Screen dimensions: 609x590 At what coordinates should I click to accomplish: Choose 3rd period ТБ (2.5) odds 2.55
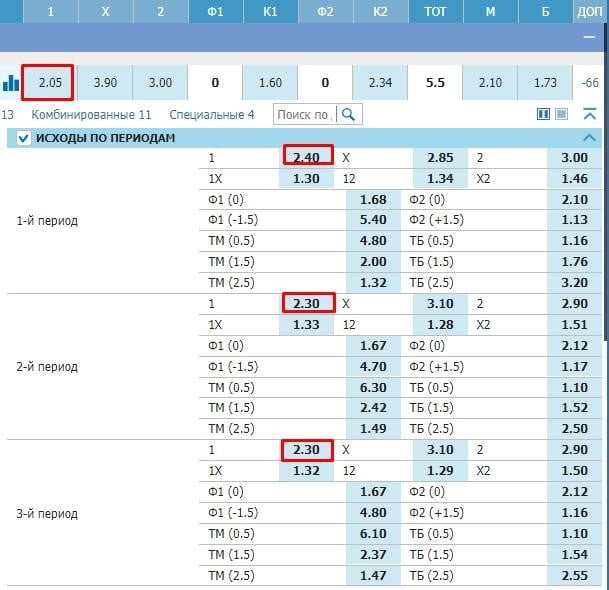tap(574, 576)
